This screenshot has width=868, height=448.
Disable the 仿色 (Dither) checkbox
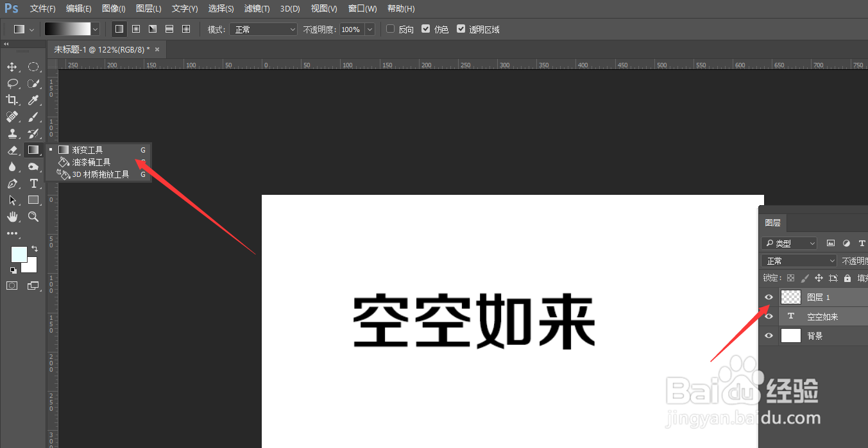coord(425,29)
